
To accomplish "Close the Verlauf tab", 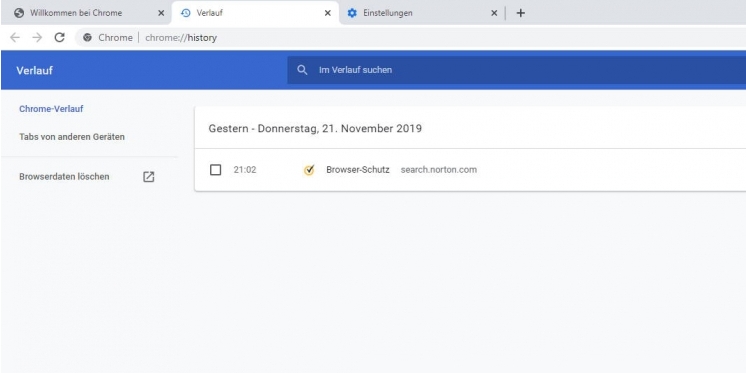I will click(x=327, y=13).
